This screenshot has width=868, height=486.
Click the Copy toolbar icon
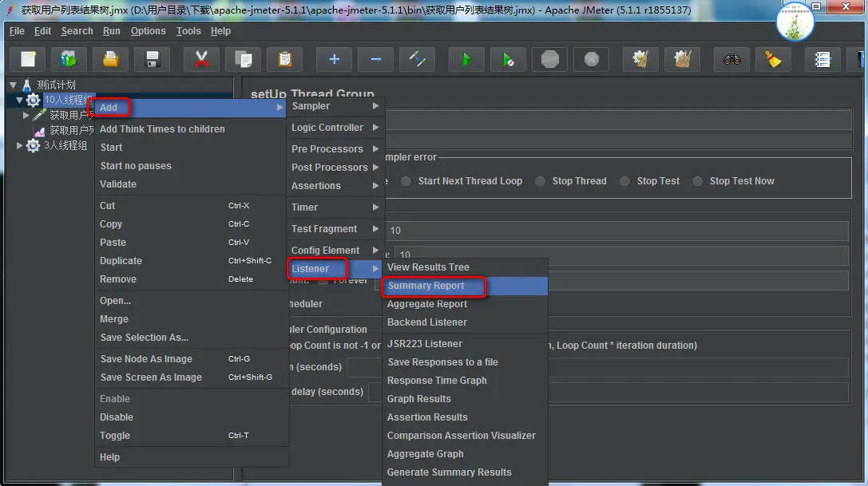pyautogui.click(x=243, y=59)
